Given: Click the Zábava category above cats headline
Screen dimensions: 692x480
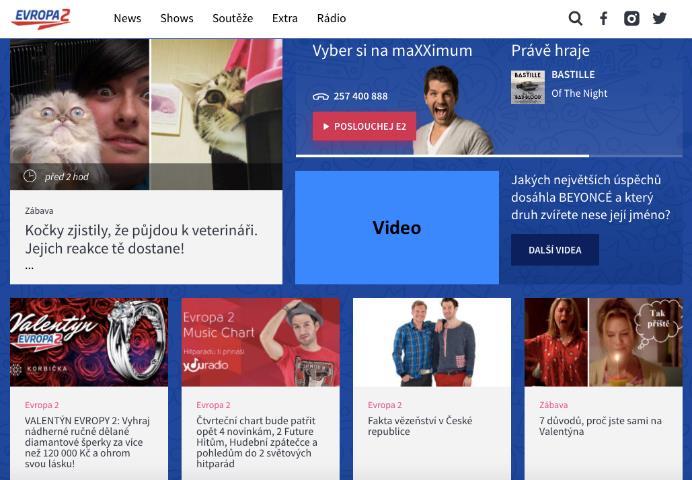Looking at the screenshot, I should pos(39,211).
